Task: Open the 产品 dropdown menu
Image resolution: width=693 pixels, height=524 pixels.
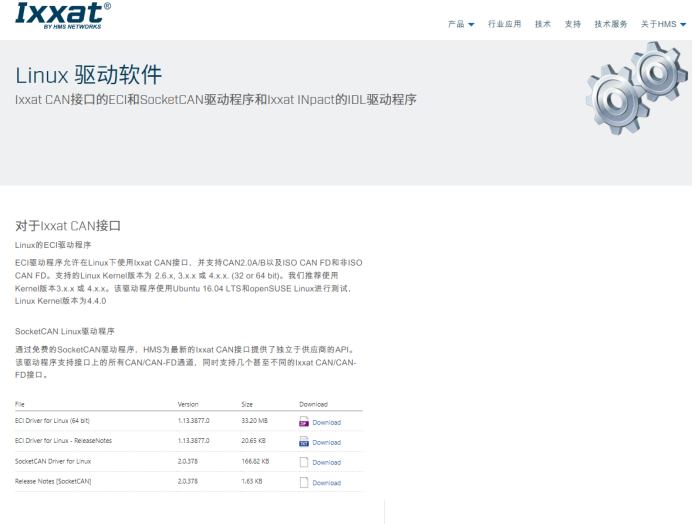Action: pyautogui.click(x=461, y=24)
